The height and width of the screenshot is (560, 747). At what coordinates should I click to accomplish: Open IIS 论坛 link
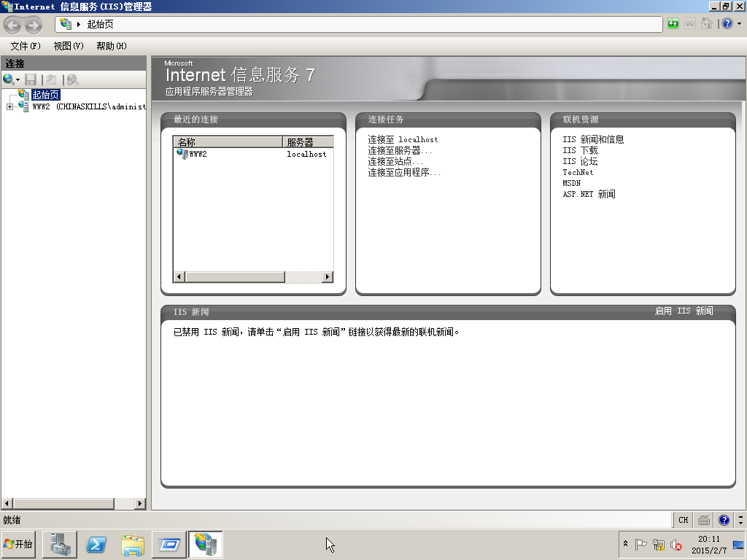click(x=580, y=161)
